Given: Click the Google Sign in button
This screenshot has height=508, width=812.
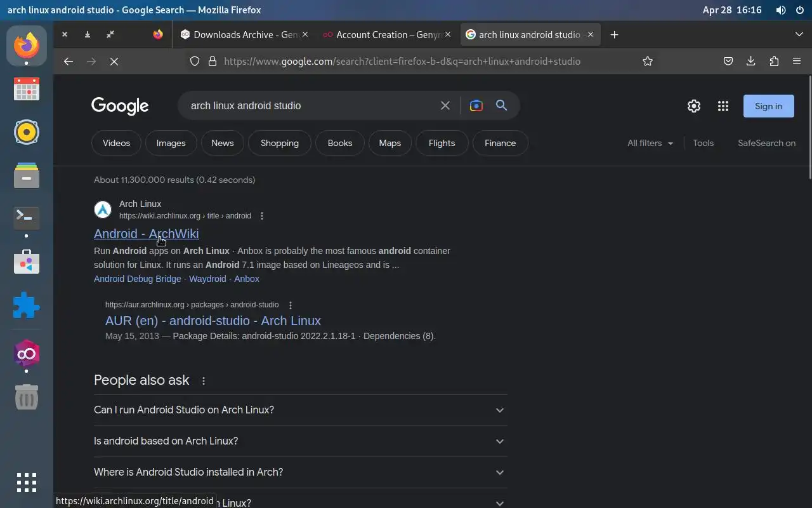Looking at the screenshot, I should pyautogui.click(x=769, y=106).
